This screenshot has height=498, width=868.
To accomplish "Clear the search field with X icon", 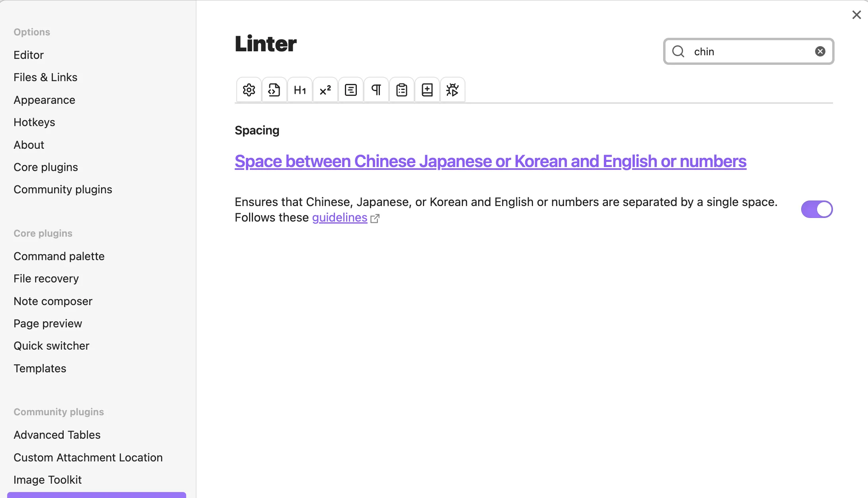I will (820, 51).
